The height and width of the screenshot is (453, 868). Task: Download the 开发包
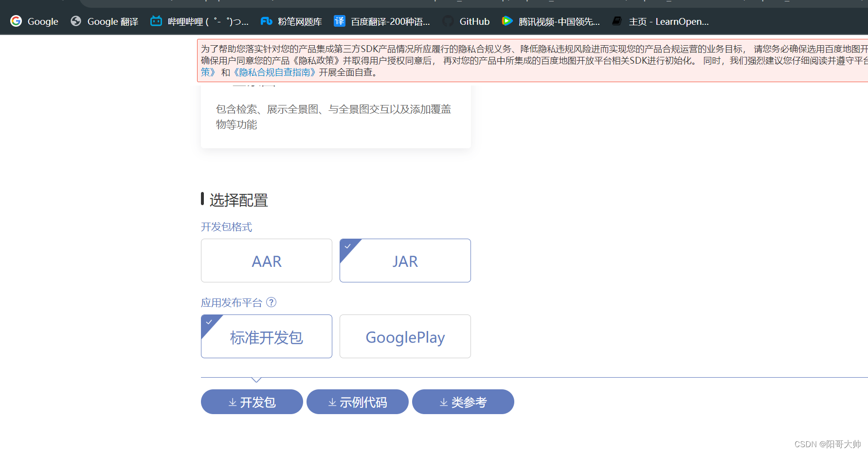[252, 402]
